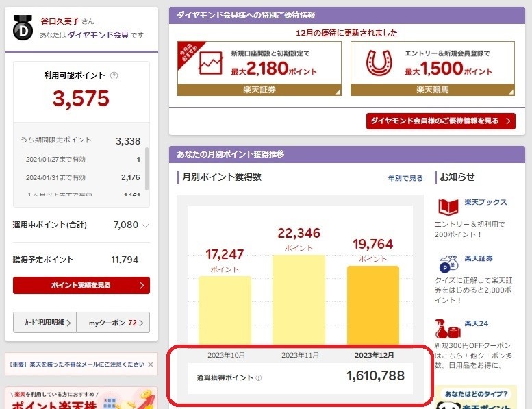The image size is (532, 409).
Task: Click the 楽天証券 2,180 points banner
Action: tap(259, 69)
